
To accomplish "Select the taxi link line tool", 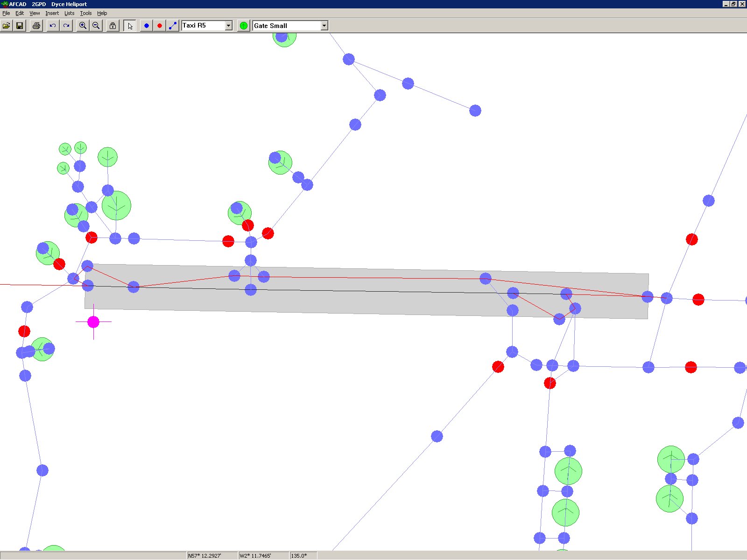I will click(x=173, y=26).
